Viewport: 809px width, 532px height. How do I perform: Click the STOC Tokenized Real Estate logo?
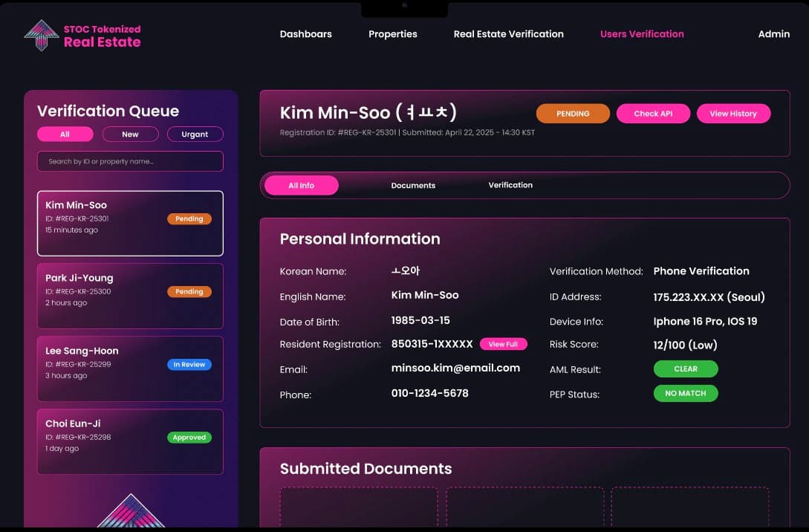(82, 35)
